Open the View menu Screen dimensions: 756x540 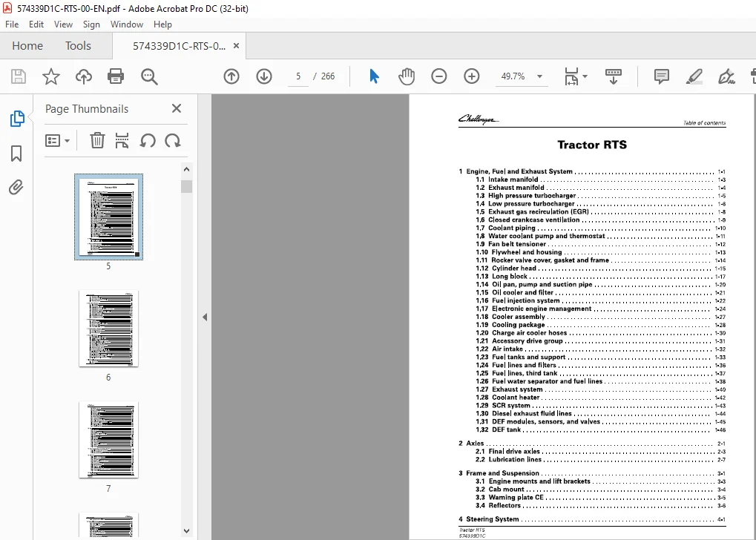(63, 24)
